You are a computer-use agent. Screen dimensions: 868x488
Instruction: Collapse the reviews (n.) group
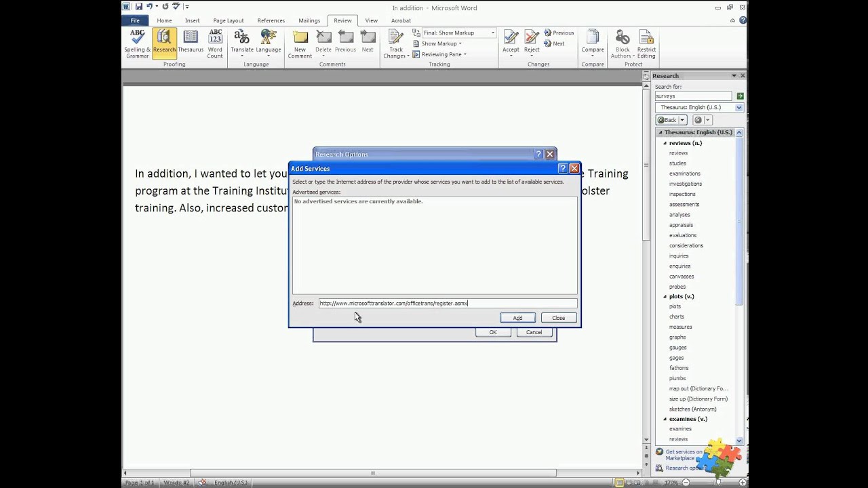(665, 143)
